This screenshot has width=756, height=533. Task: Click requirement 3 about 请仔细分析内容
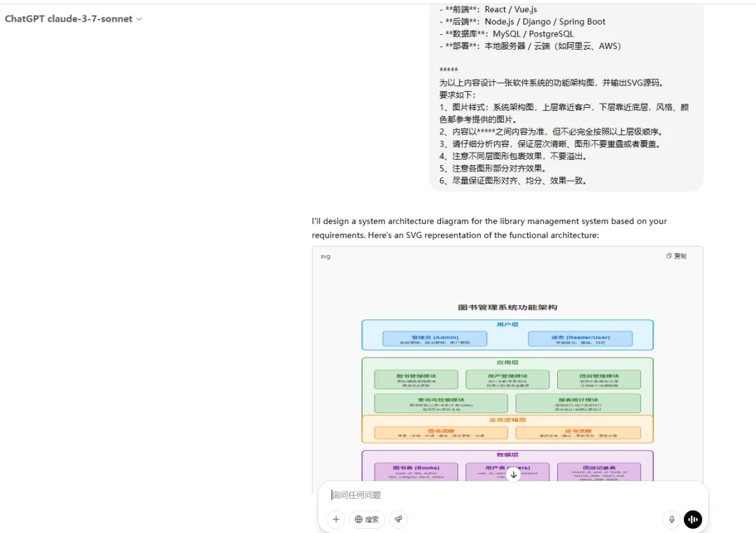(x=549, y=144)
